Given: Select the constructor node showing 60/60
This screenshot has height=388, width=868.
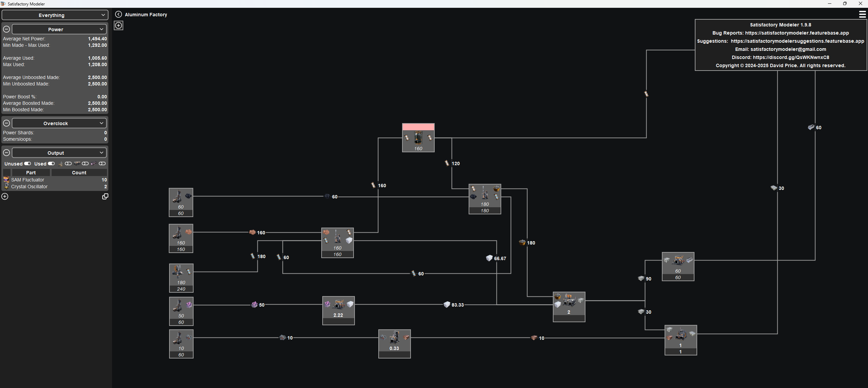Looking at the screenshot, I should click(x=678, y=267).
